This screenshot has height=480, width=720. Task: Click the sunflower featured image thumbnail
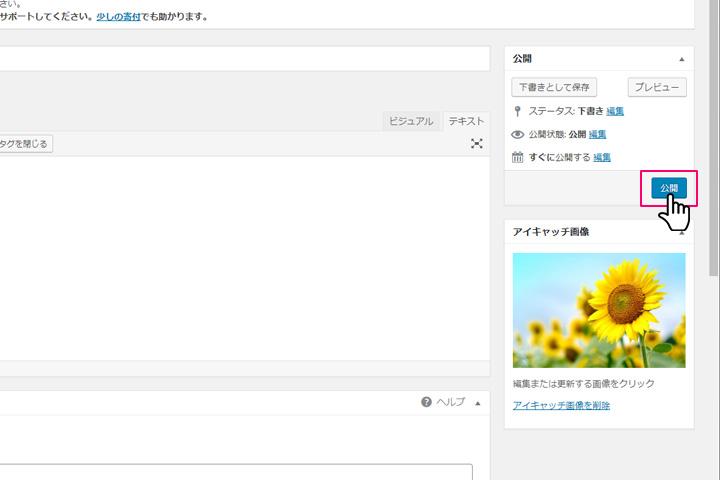click(x=599, y=310)
